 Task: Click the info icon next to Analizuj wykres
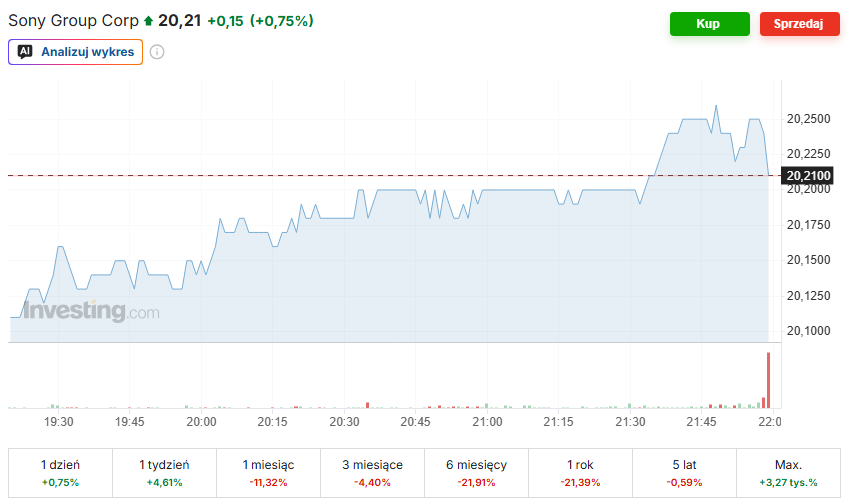[157, 52]
